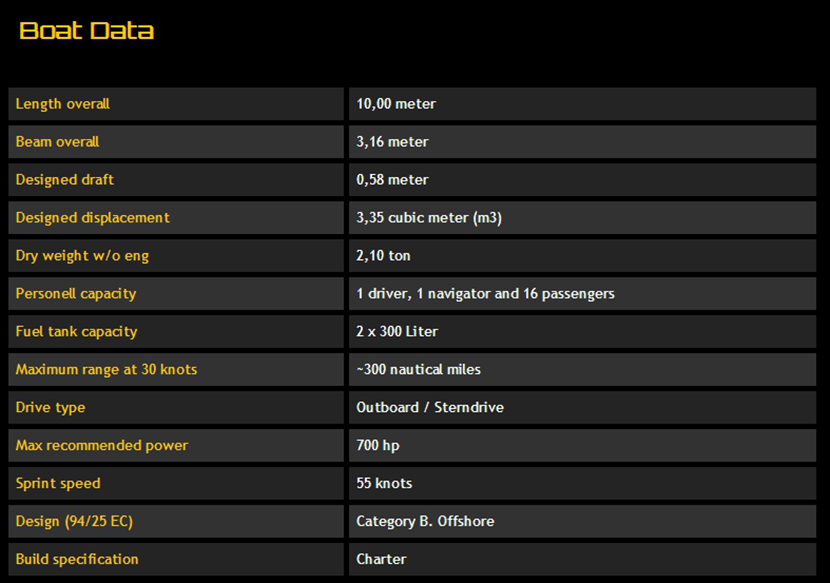Click the Category B. Offshore value

[x=425, y=522]
